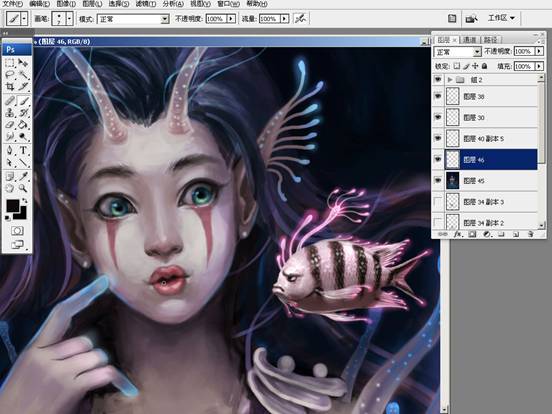Viewport: 552px width, 414px height.
Task: Select layer 图层 45 thumbnail
Action: click(453, 181)
